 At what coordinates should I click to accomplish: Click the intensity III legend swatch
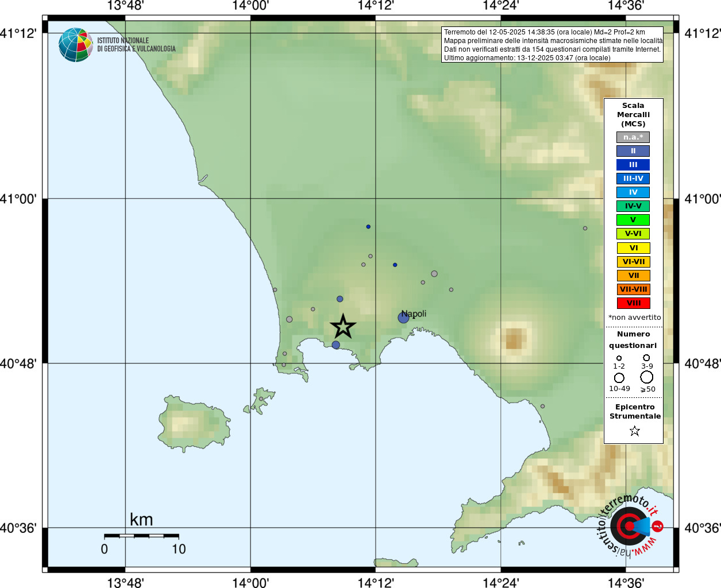(x=633, y=165)
